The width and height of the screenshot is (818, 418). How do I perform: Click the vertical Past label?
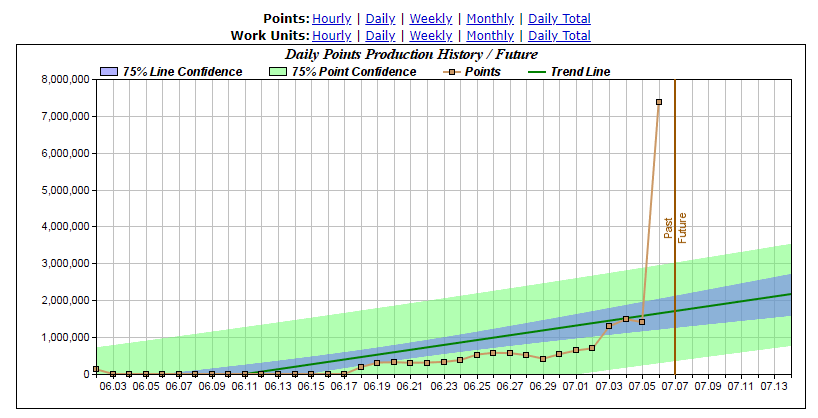(x=668, y=228)
